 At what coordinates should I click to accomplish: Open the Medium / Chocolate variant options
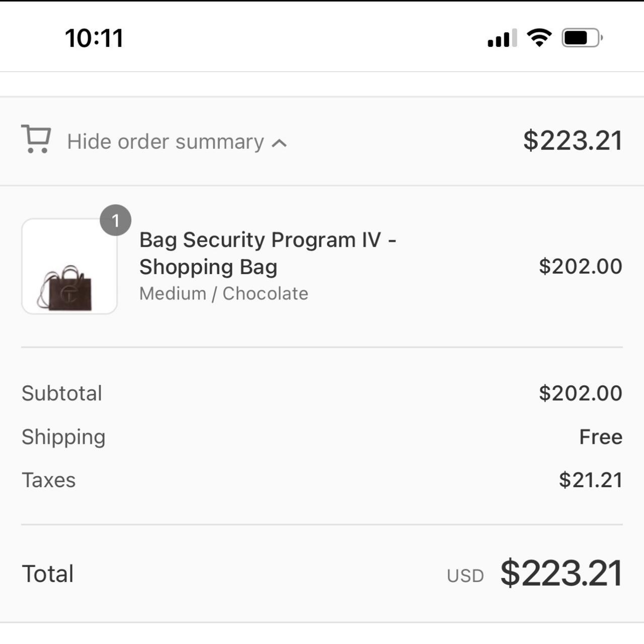[x=223, y=293]
